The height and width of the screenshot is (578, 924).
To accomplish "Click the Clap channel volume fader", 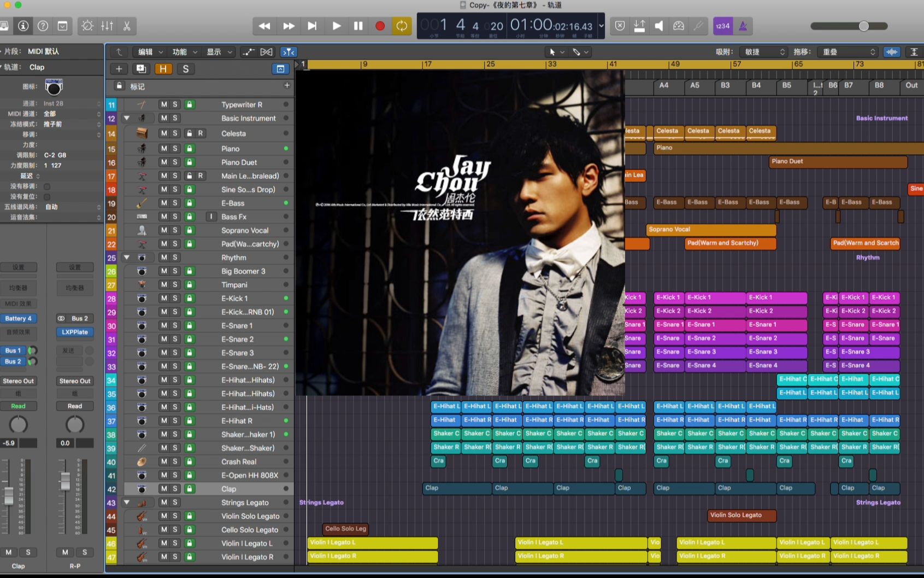I will [8, 495].
